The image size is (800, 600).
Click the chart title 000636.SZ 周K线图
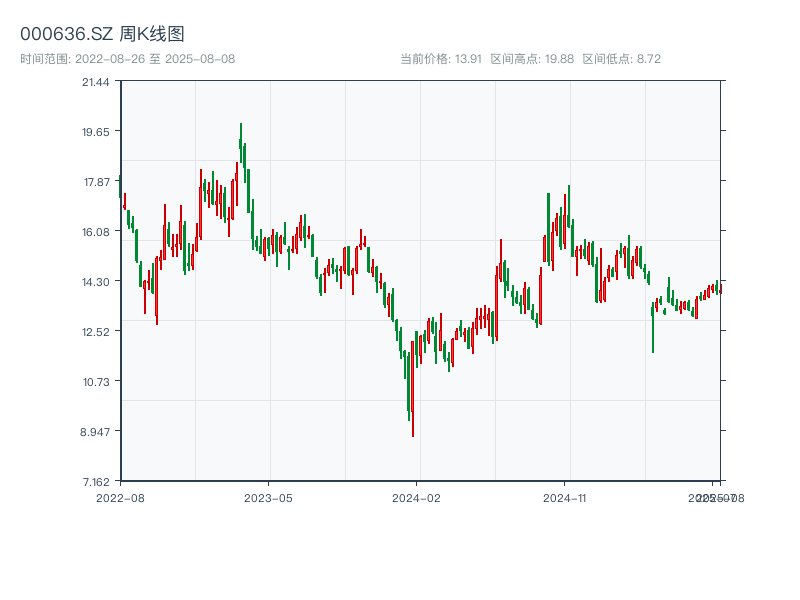[x=102, y=35]
